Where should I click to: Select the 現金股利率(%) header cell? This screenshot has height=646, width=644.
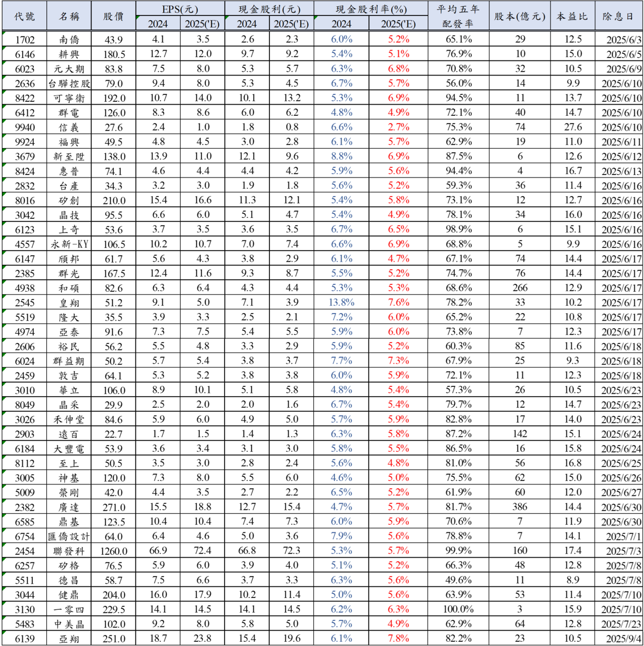point(371,9)
